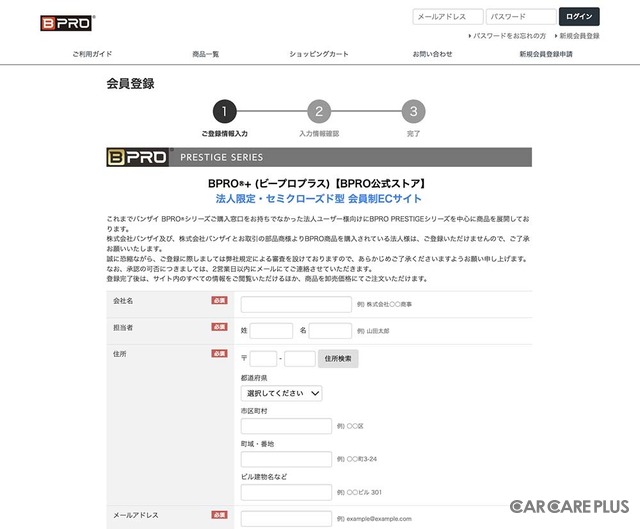This screenshot has width=640, height=529.
Task: Click the 会社名 text input
Action: [296, 305]
